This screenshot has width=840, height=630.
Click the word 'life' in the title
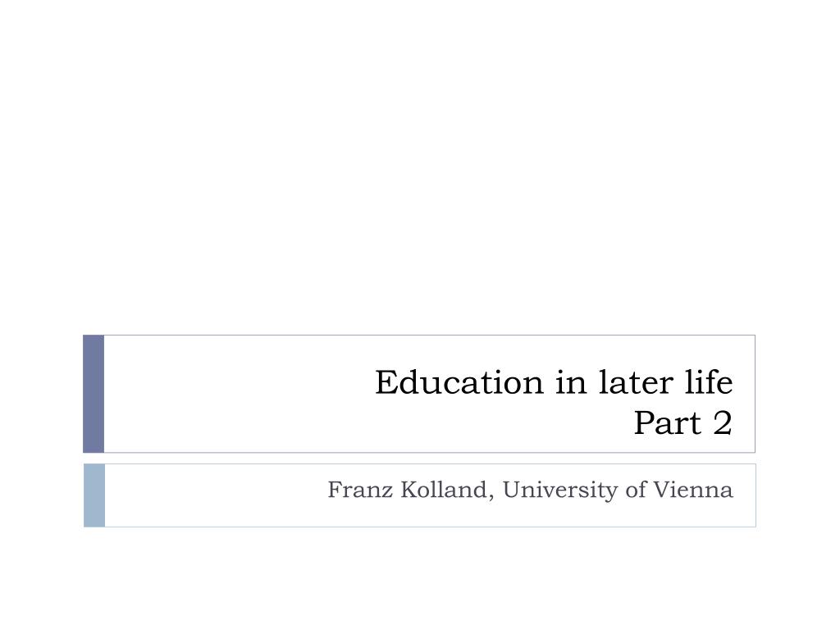[x=709, y=382]
